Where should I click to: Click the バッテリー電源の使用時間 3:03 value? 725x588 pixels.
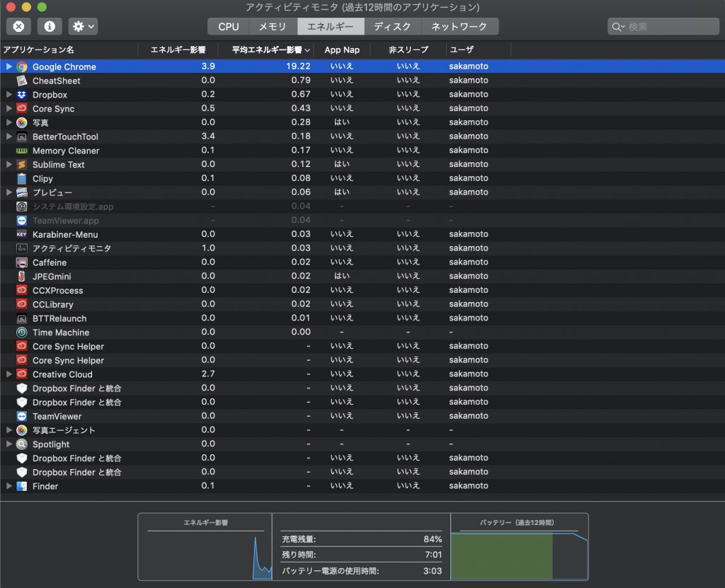[433, 571]
